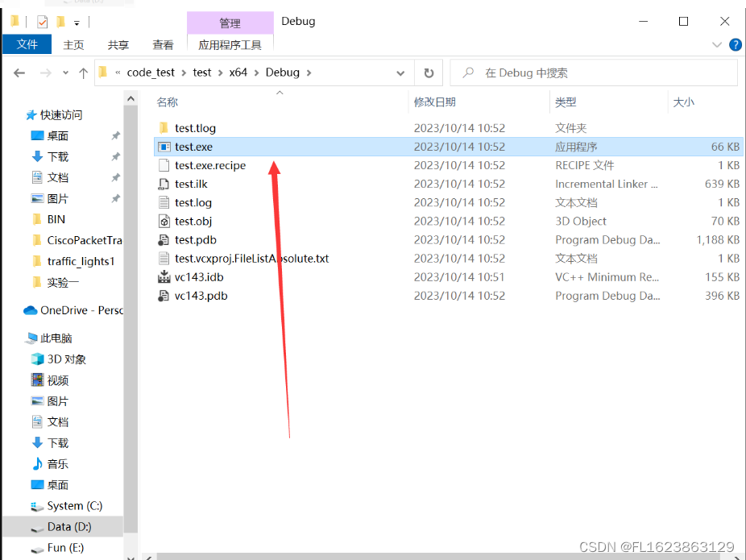Viewport: 746px width, 560px height.
Task: Click the test breadcrumb in address bar
Action: [201, 72]
